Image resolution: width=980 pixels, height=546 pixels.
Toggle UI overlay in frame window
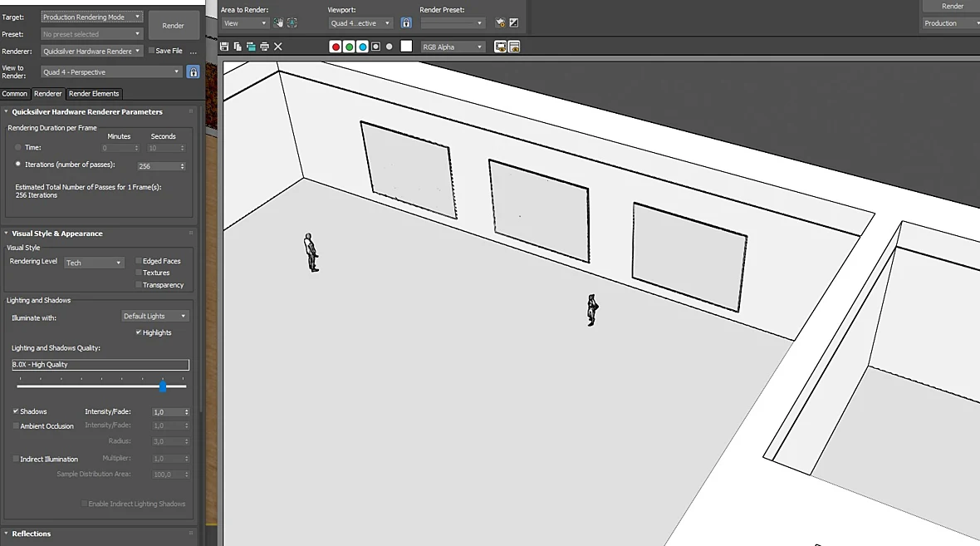tap(500, 47)
